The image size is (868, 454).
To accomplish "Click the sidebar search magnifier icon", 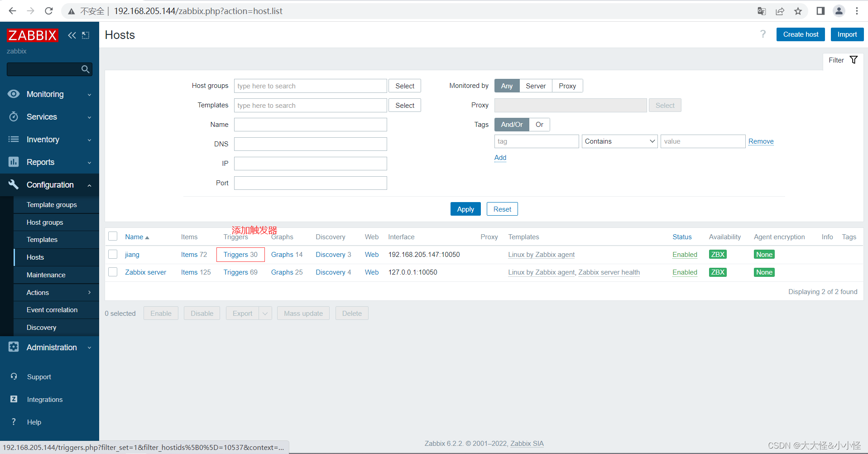I will pos(85,69).
